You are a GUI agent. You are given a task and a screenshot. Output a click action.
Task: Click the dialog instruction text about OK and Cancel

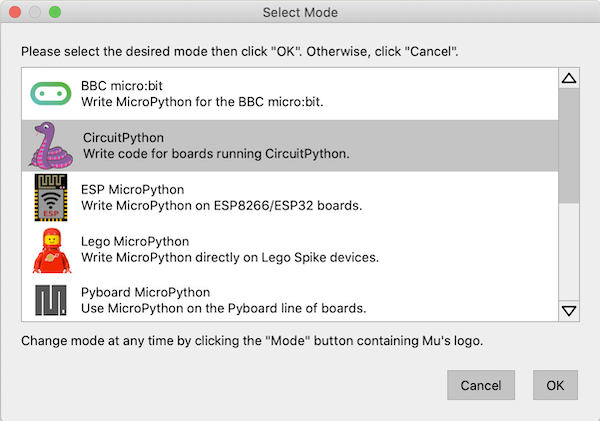pos(240,51)
